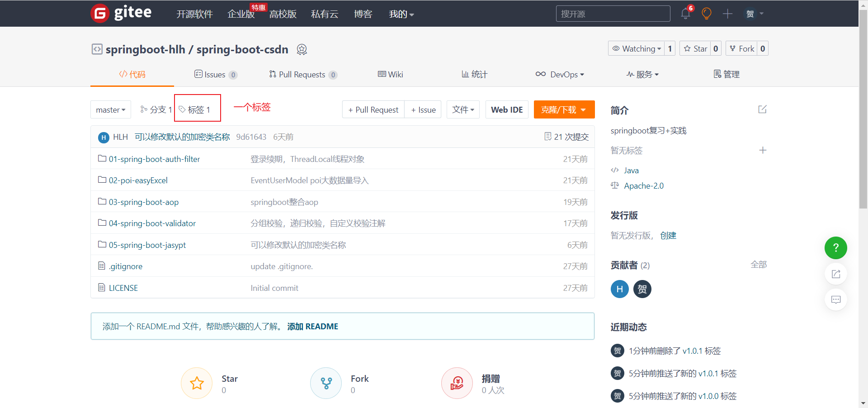Switch to the 代码 tab
This screenshot has height=408, width=868.
(132, 75)
